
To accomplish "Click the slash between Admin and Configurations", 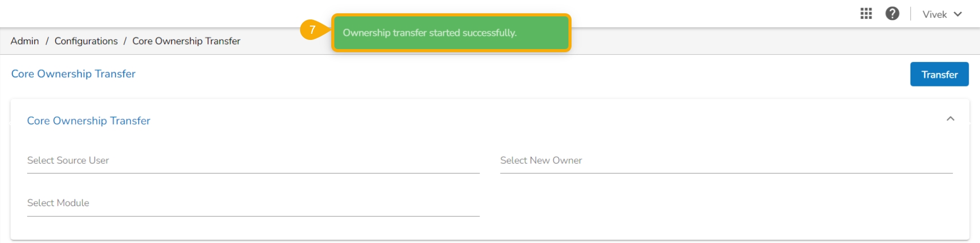I will coord(47,41).
